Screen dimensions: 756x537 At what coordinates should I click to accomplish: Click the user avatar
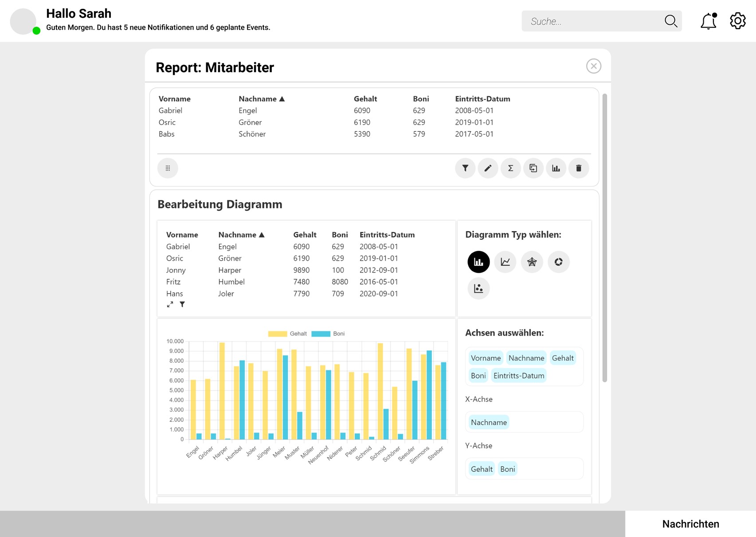click(x=23, y=21)
